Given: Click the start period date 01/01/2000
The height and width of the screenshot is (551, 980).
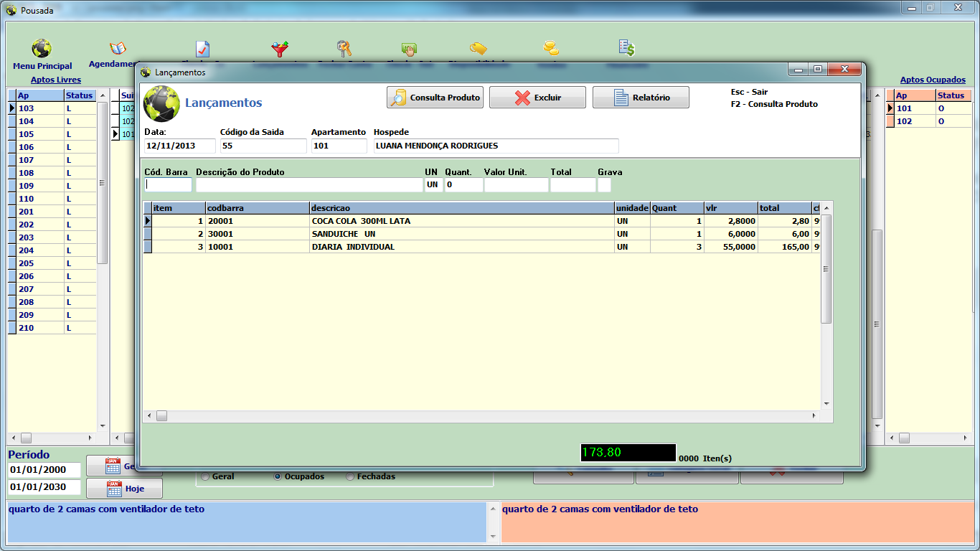Looking at the screenshot, I should (x=44, y=470).
